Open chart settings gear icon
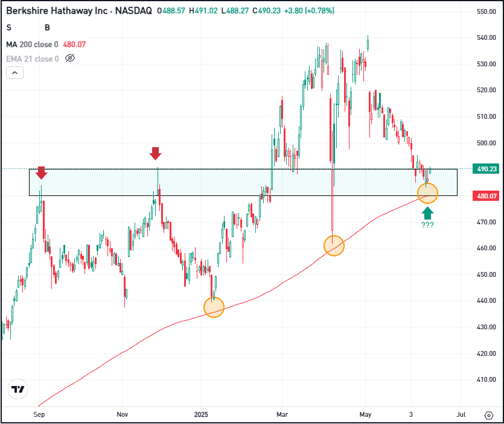This screenshot has width=504, height=424. 488,416
